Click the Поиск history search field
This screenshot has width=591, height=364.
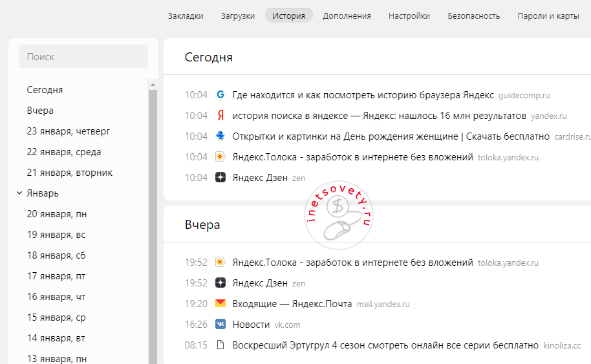(x=83, y=57)
